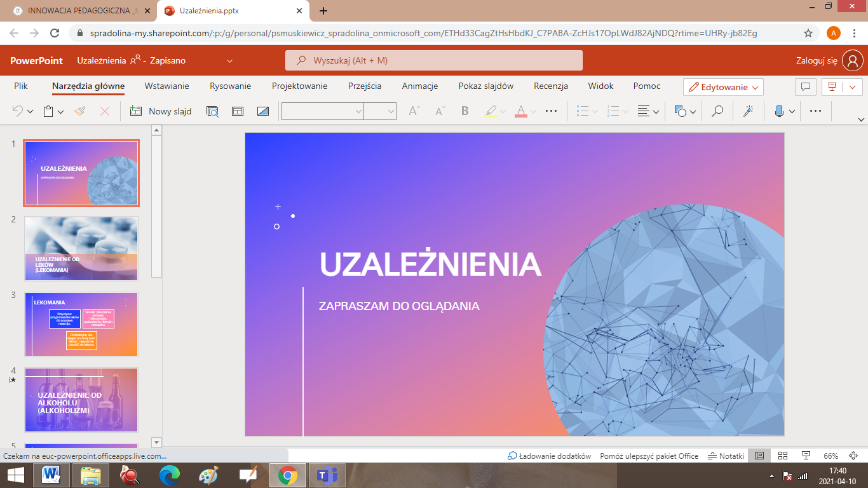Click the Nowy slajd button
Image resolution: width=868 pixels, height=488 pixels.
click(x=161, y=111)
